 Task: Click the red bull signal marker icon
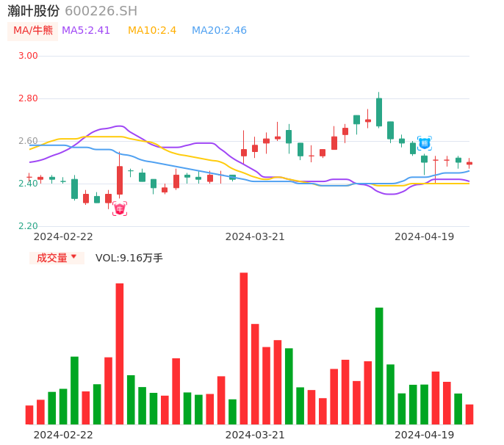[x=120, y=209]
